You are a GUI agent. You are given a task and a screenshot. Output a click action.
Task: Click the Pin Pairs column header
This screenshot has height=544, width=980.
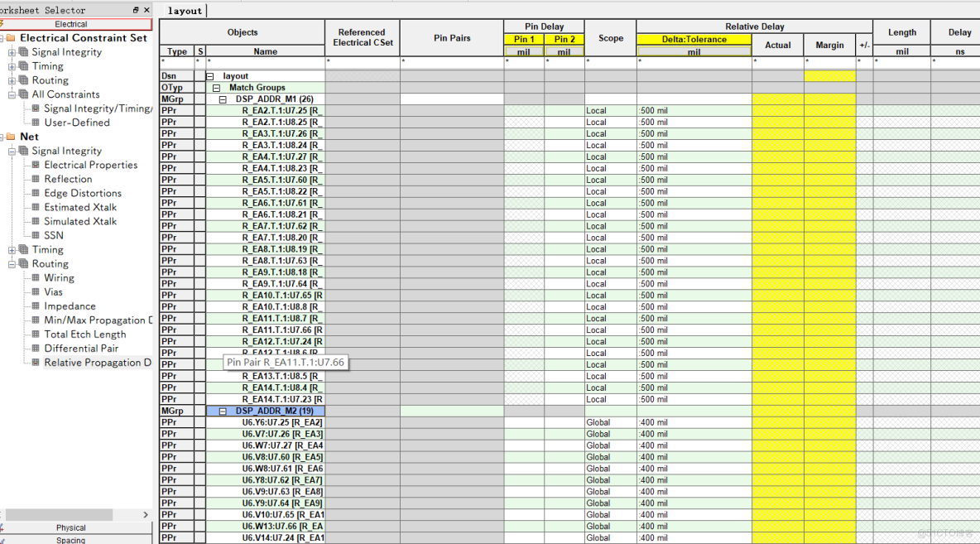452,37
